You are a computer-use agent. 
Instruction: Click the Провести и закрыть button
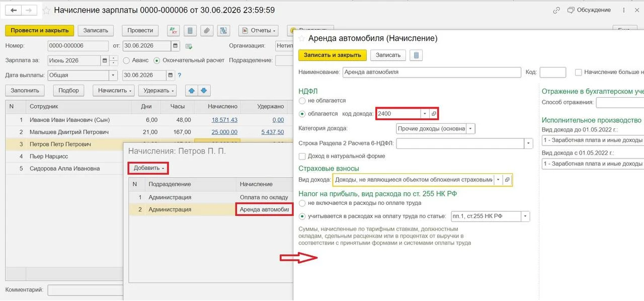40,31
